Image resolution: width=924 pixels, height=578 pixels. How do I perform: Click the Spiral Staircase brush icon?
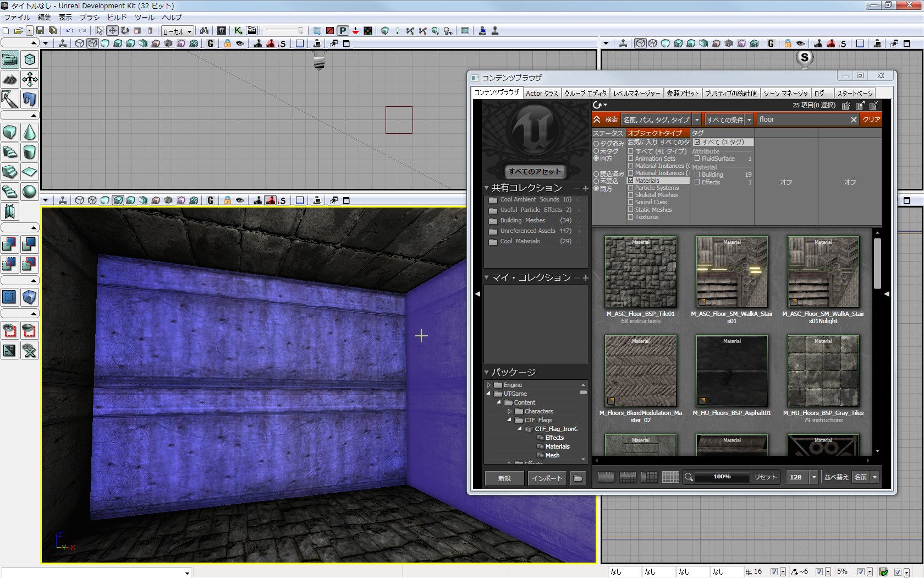10,192
